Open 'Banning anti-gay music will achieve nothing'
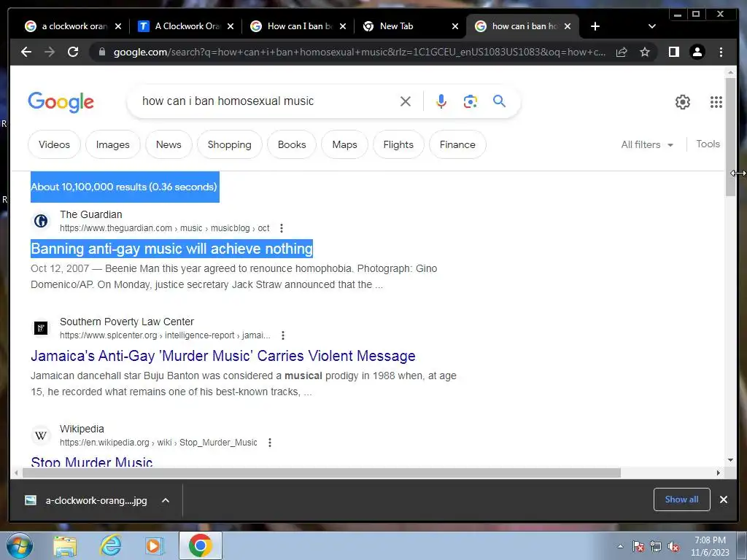 pos(172,249)
